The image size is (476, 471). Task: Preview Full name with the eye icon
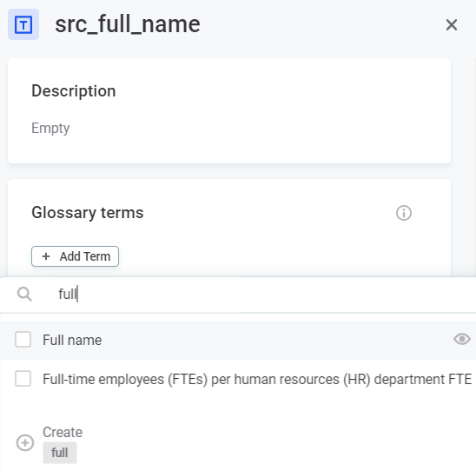[x=462, y=339]
